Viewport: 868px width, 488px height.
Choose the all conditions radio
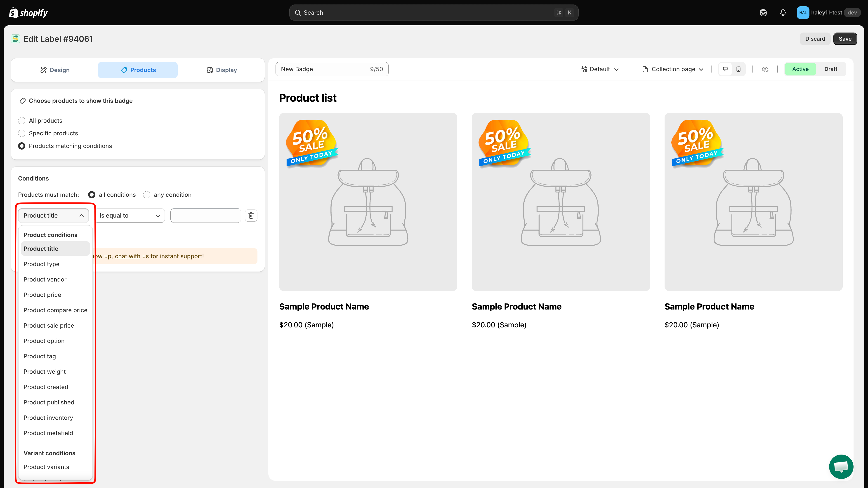(x=92, y=195)
